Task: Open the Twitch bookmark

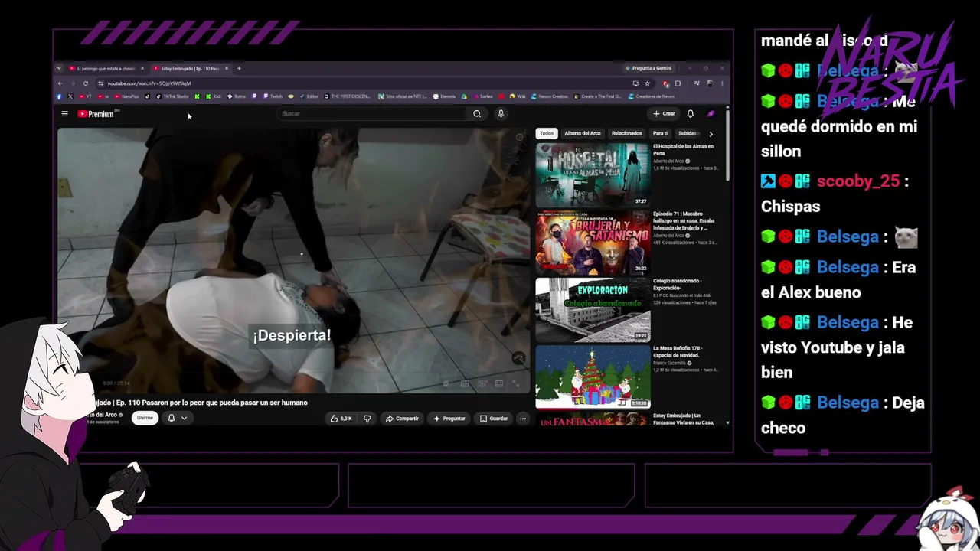Action: [272, 96]
